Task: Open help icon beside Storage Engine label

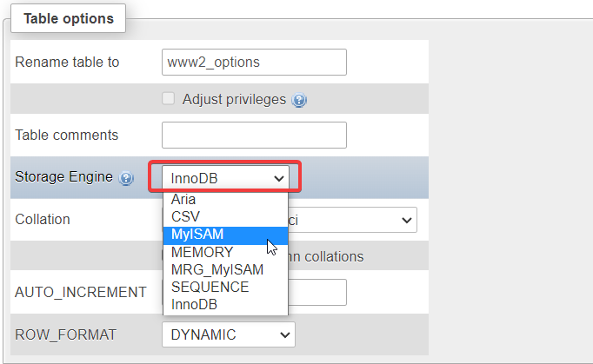Action: click(x=126, y=178)
